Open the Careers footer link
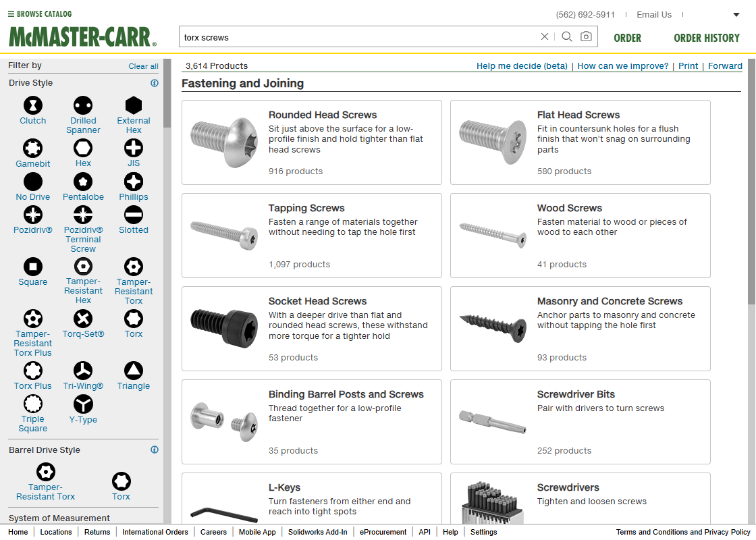756x540 pixels. click(213, 532)
